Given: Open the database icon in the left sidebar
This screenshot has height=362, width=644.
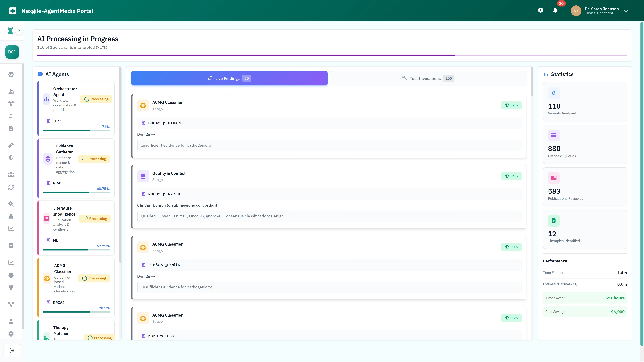Looking at the screenshot, I should point(11,246).
